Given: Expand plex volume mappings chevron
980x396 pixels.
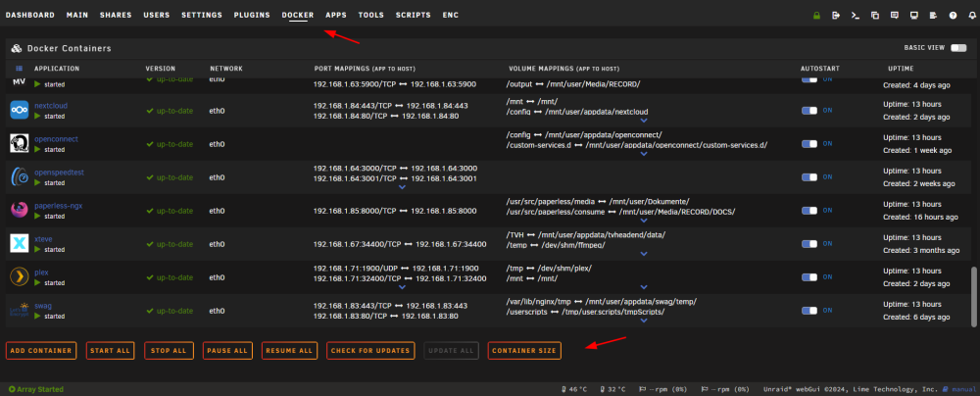Looking at the screenshot, I should tap(644, 287).
